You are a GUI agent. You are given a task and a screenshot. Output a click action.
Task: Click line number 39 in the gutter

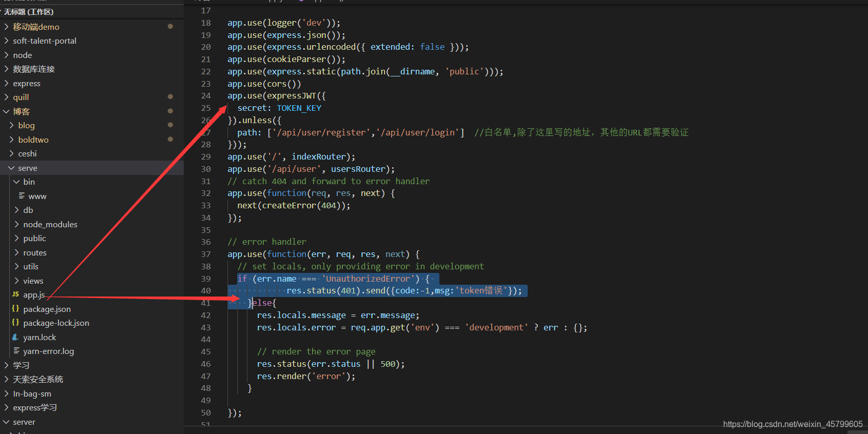point(206,279)
